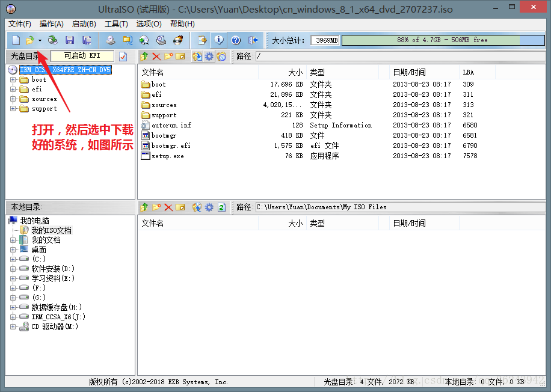Image resolution: width=551 pixels, height=392 pixels.
Task: Expand the boot folder in disc tree
Action: [13, 79]
